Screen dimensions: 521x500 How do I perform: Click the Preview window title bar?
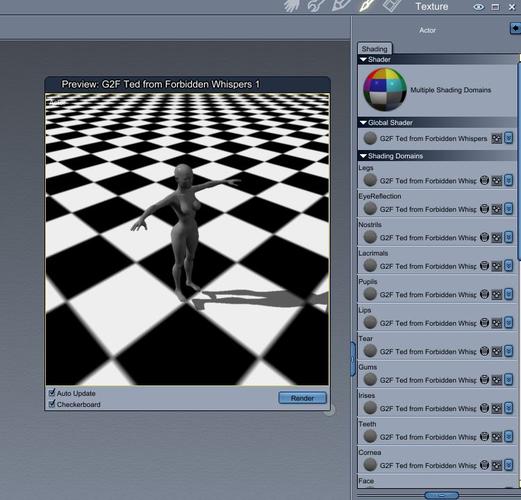[x=187, y=84]
